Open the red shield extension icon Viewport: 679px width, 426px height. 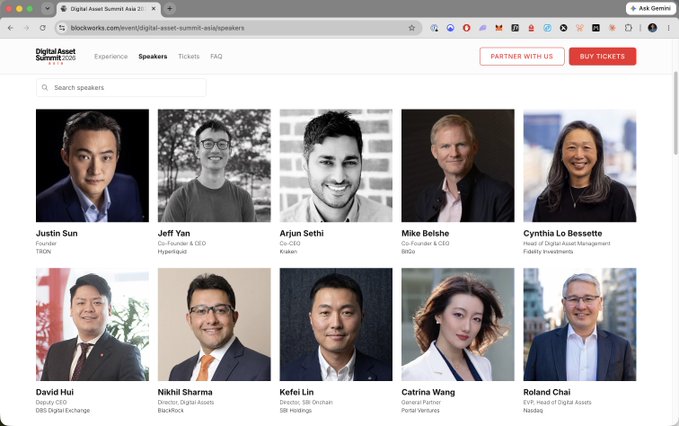point(466,28)
